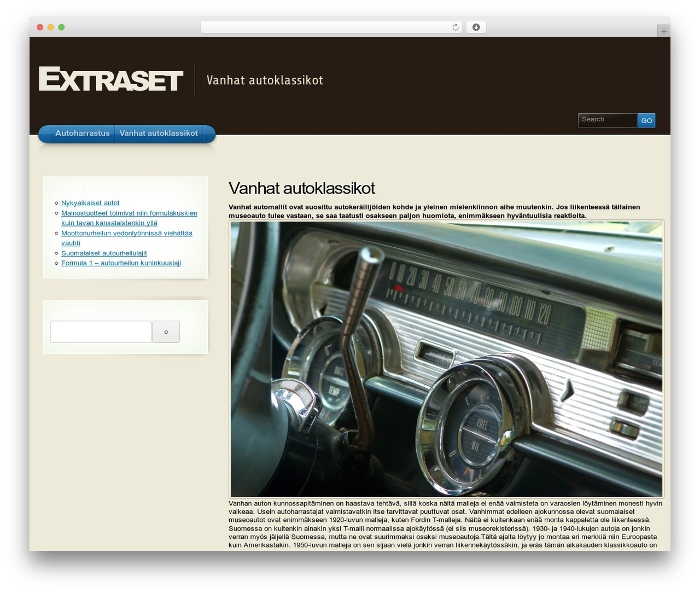Screen dimensions: 700x593
Task: Maximize the browser window with green button
Action: 61,27
